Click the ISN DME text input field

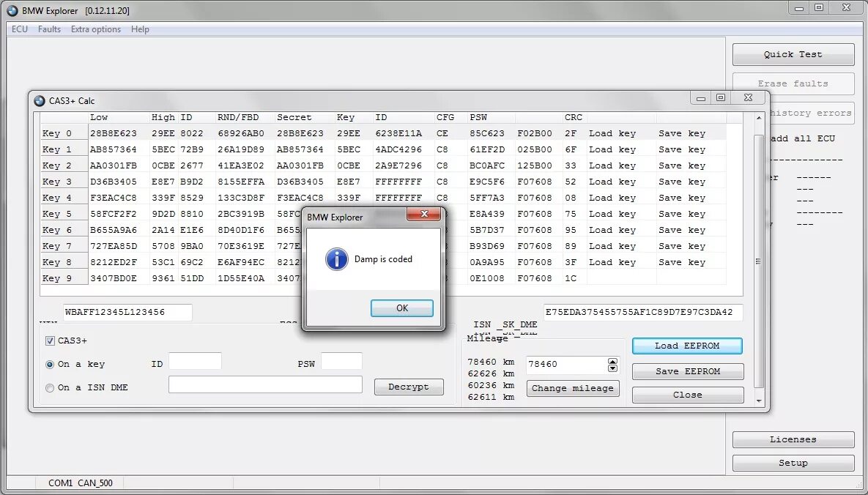click(x=265, y=384)
